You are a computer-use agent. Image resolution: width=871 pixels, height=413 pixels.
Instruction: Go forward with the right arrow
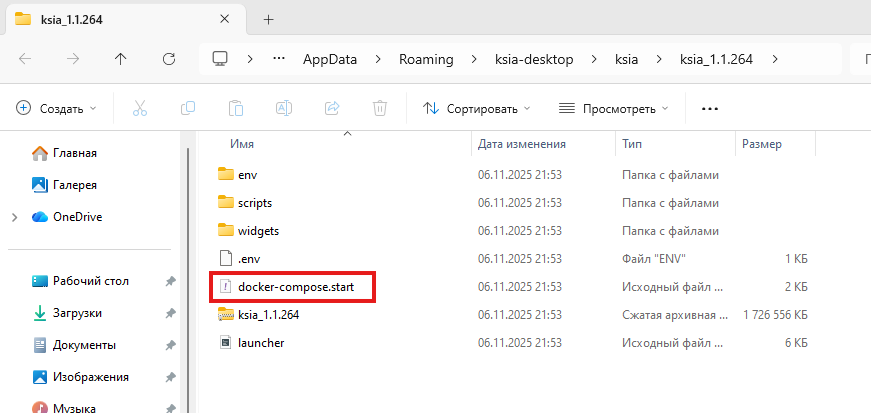click(73, 59)
